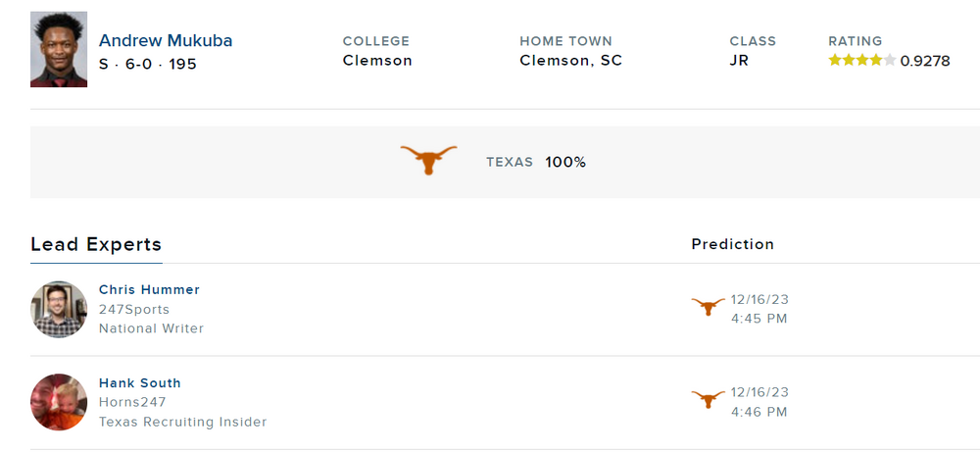This screenshot has height=452, width=980.
Task: Open the Andrew Mukuba player name link
Action: pos(166,40)
